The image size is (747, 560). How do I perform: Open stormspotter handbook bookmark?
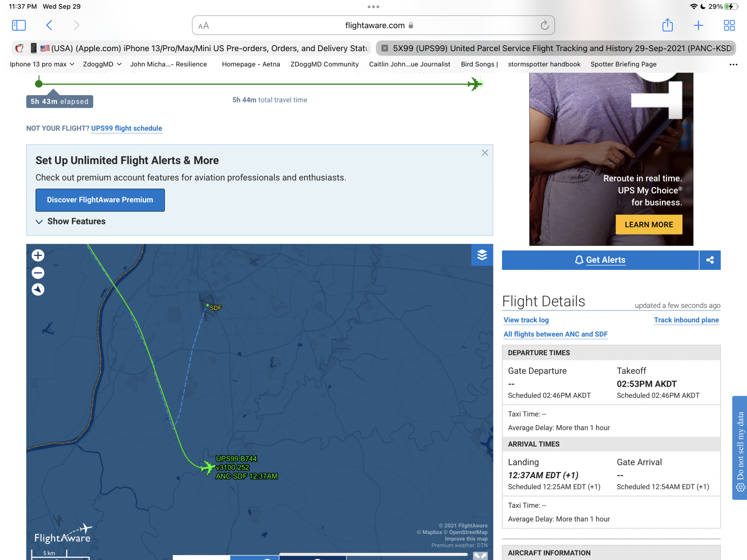544,64
